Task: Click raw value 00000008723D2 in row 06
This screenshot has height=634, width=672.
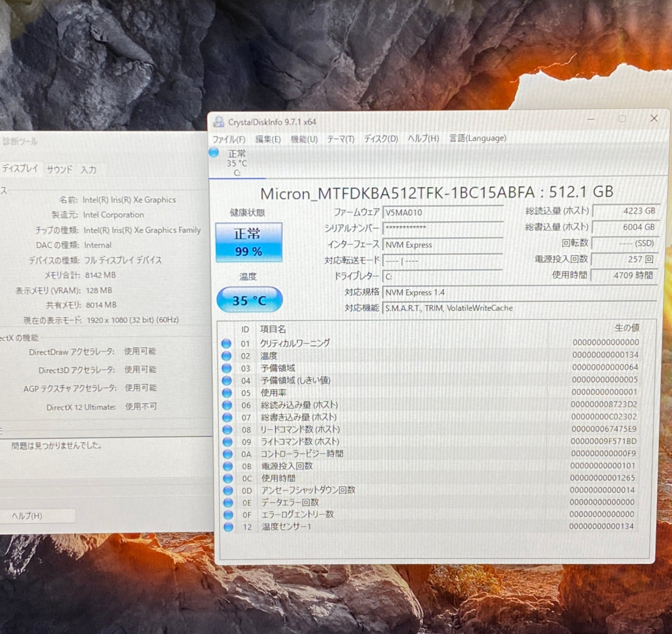Action: tap(604, 404)
